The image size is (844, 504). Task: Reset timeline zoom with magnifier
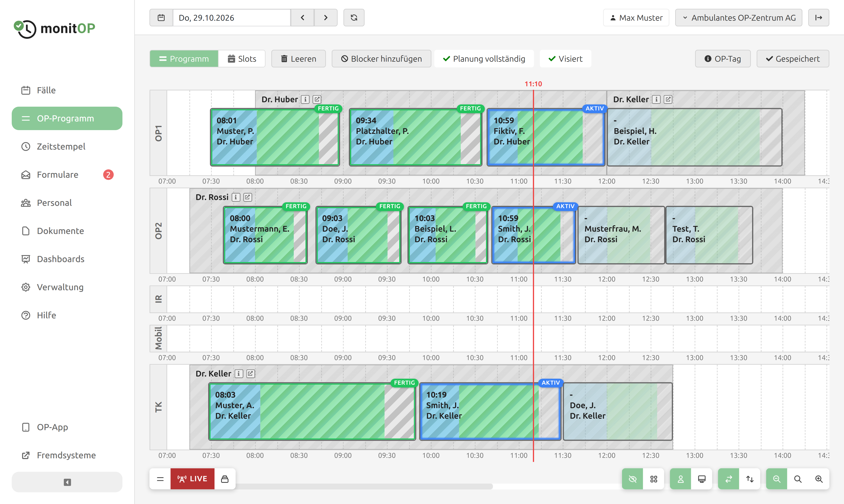coord(798,479)
